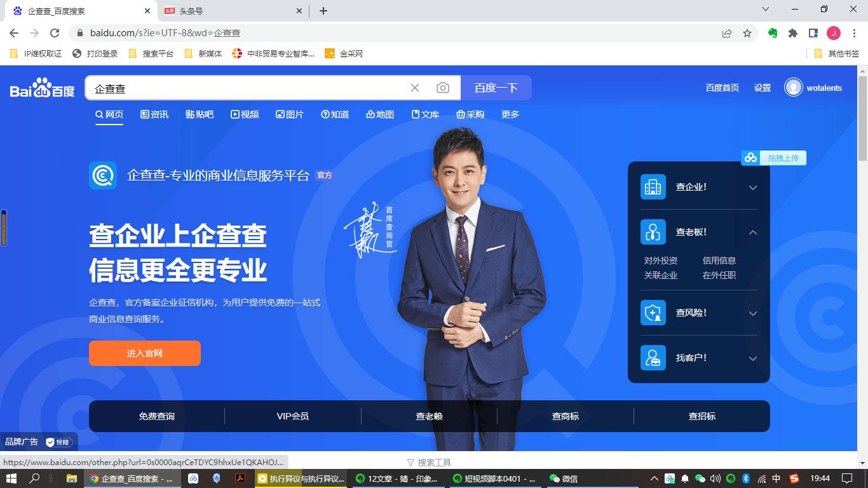Expand the 找客户 dropdown arrow
The height and width of the screenshot is (488, 868).
pyautogui.click(x=752, y=358)
